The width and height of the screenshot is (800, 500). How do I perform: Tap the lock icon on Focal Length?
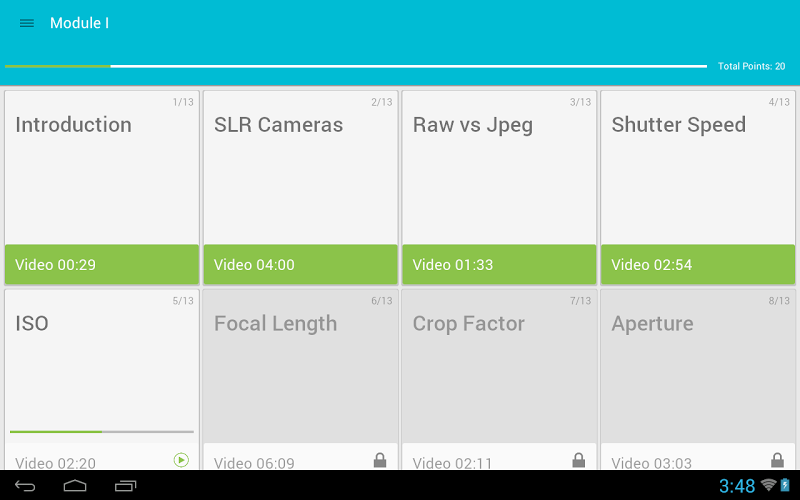pyautogui.click(x=380, y=460)
